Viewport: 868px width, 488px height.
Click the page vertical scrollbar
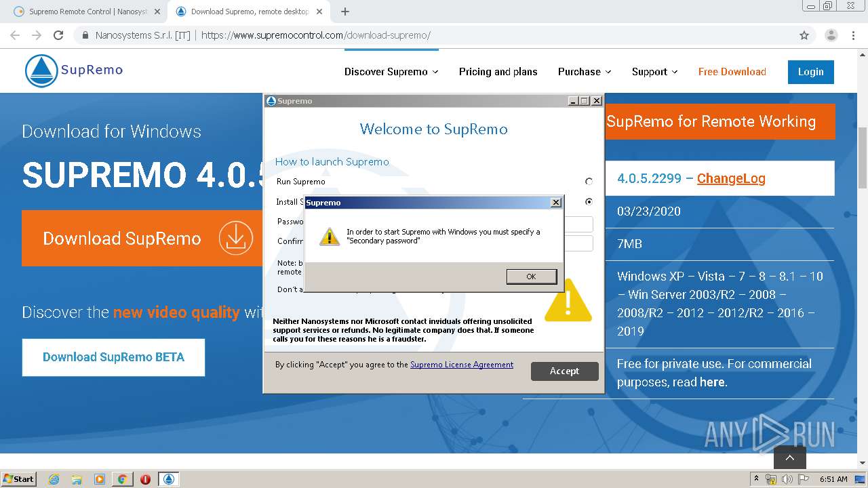(863, 158)
